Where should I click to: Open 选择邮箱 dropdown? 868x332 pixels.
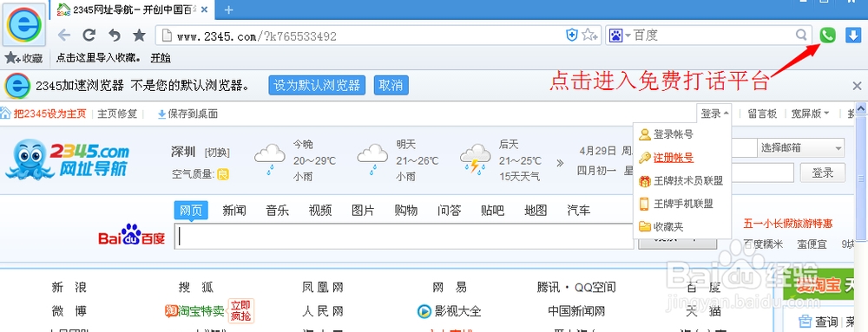pyautogui.click(x=800, y=147)
